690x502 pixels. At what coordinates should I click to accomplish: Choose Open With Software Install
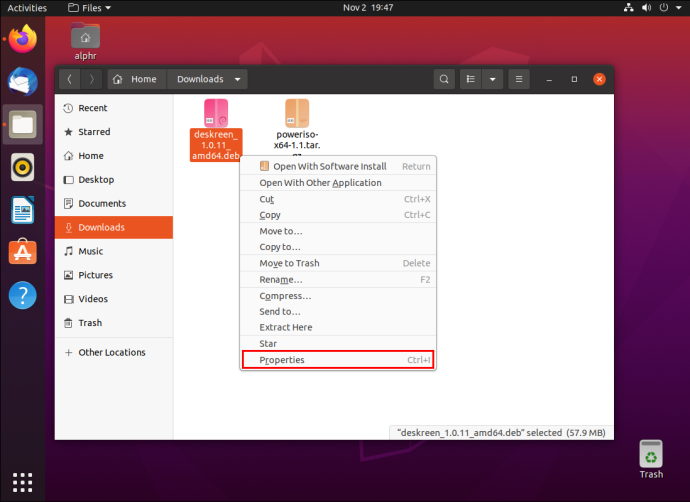[x=338, y=166]
